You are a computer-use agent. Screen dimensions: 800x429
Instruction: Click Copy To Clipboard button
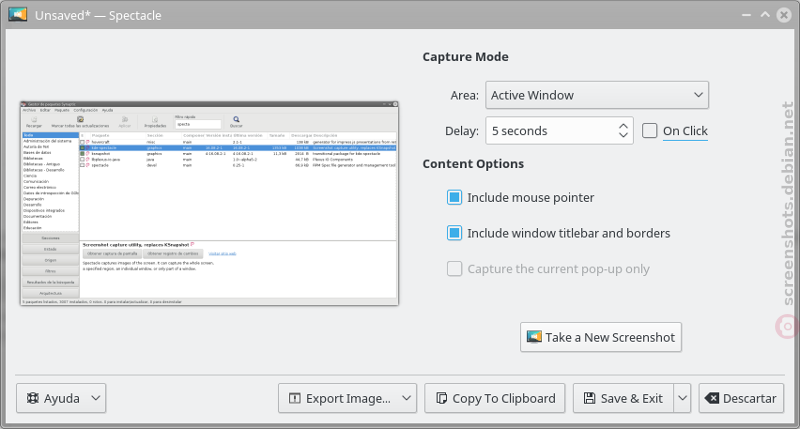click(x=495, y=398)
